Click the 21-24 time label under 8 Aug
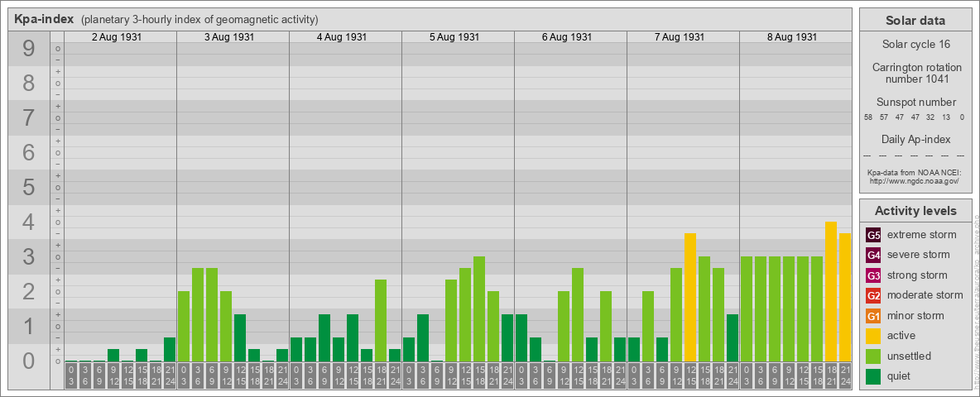Image resolution: width=980 pixels, height=397 pixels. tap(845, 376)
